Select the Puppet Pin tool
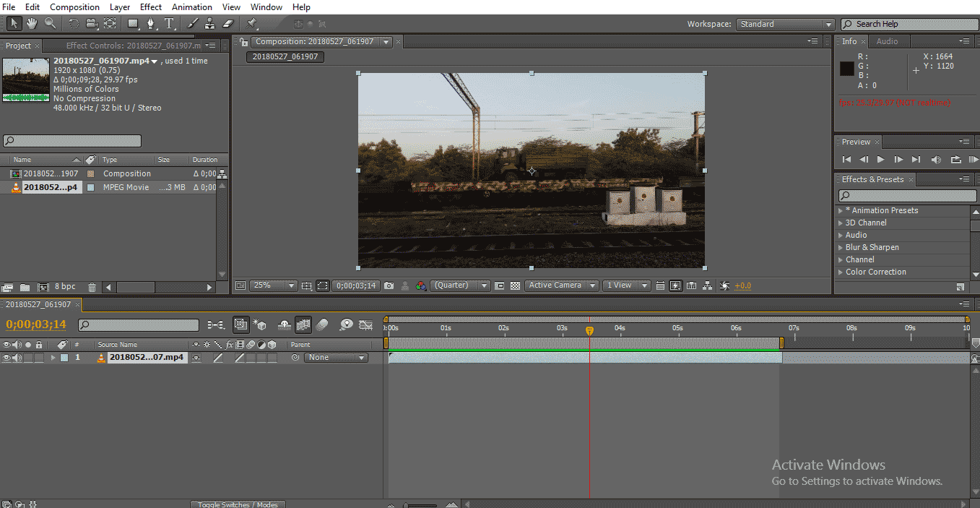Viewport: 980px width, 508px height. tap(252, 24)
